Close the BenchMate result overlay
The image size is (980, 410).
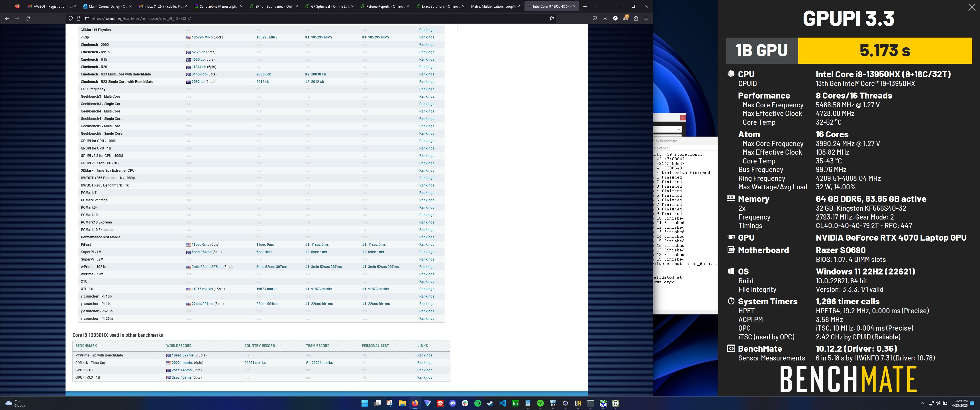pyautogui.click(x=972, y=8)
